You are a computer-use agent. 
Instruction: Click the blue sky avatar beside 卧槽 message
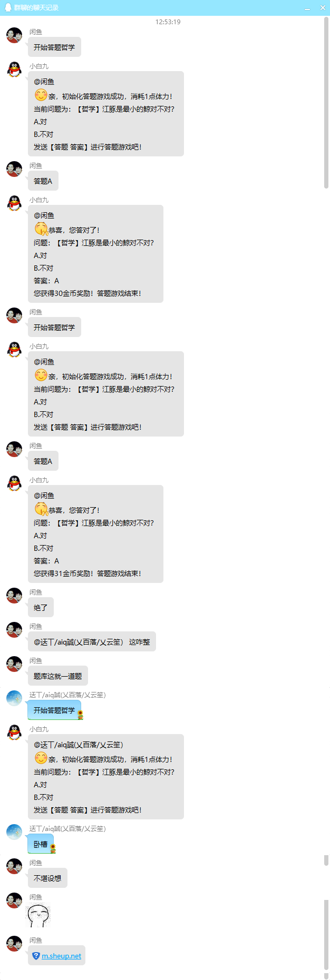pyautogui.click(x=14, y=832)
